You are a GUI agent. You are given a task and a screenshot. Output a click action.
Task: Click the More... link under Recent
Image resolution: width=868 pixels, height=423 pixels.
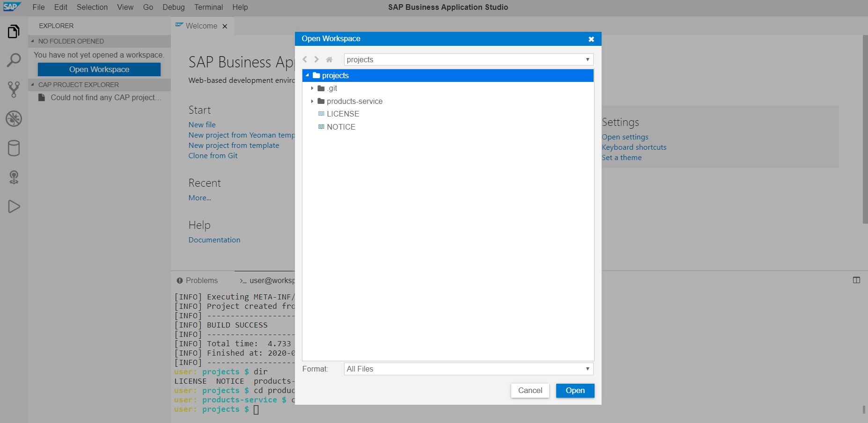(x=200, y=197)
